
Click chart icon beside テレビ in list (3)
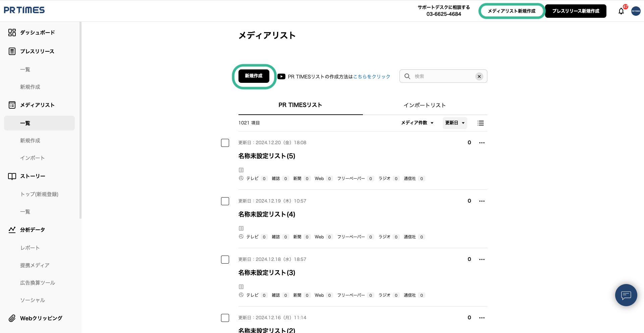click(241, 295)
